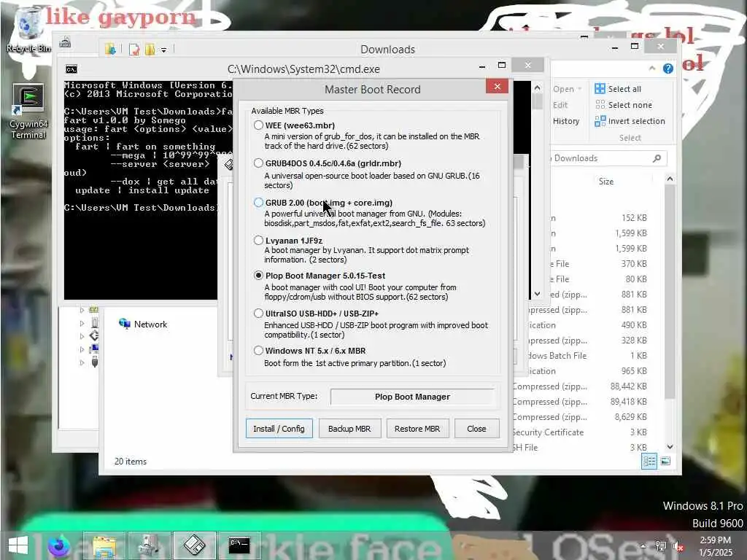
Task: Switch to the Details view icon
Action: (x=649, y=461)
